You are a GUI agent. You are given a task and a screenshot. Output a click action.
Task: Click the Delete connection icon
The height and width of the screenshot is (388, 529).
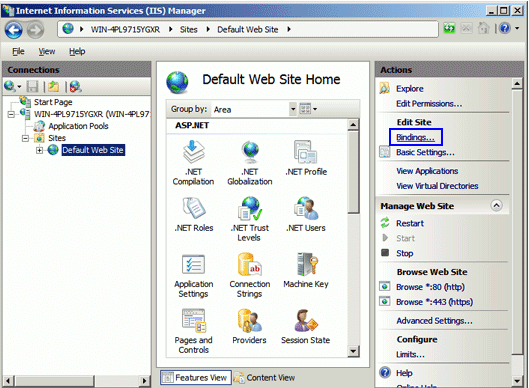[x=76, y=86]
